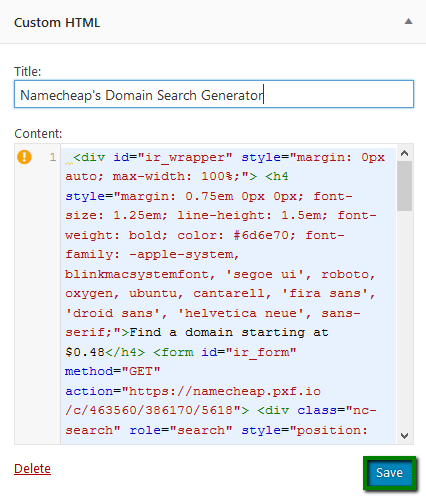The width and height of the screenshot is (426, 500).
Task: Click line number 1 in gutter
Action: pyautogui.click(x=53, y=157)
